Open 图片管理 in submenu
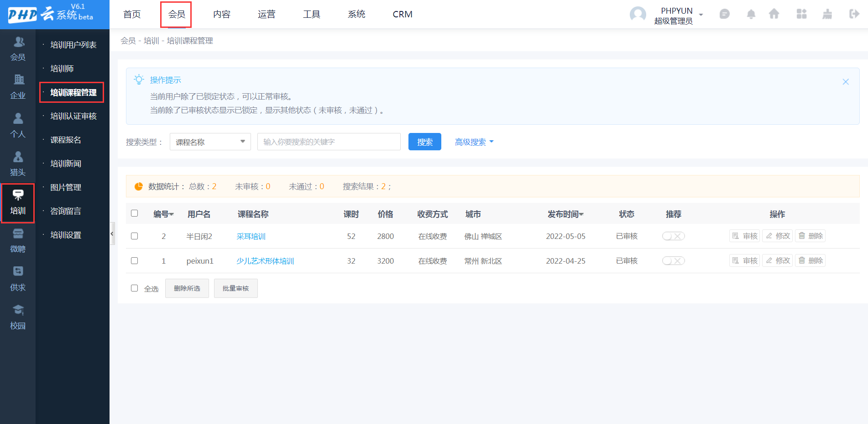The width and height of the screenshot is (868, 424). tap(66, 187)
